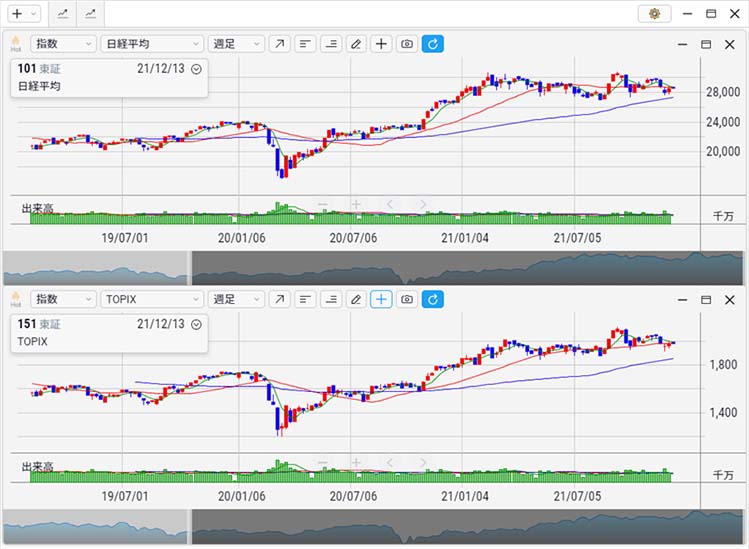Click the range navigator handle below 日経平均 chart
This screenshot has height=549, width=749.
(190, 268)
